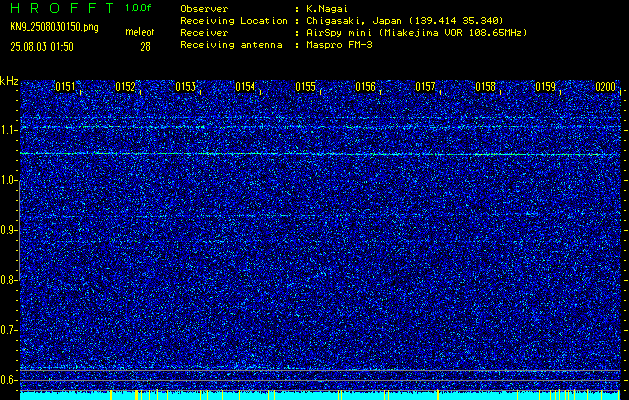
Task: Click the Receiving Location field label
Action: pyautogui.click(x=234, y=20)
